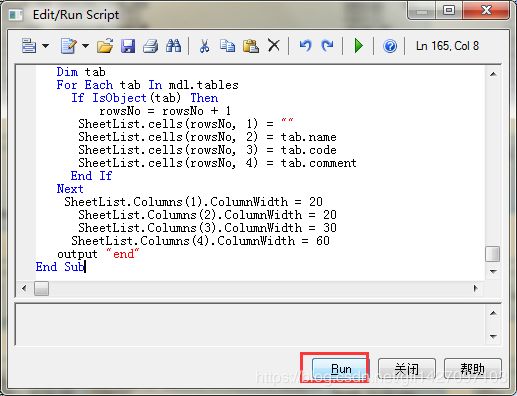Undo the last edit

point(305,46)
